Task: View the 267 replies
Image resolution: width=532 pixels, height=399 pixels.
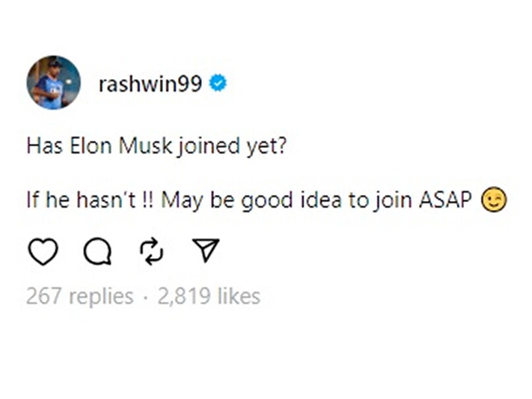Action: [80, 297]
